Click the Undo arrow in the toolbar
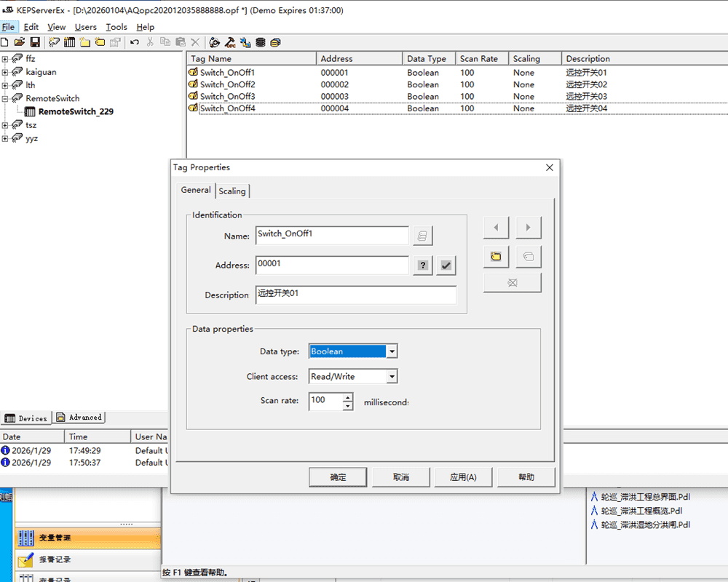This screenshot has height=582, width=728. (x=135, y=42)
